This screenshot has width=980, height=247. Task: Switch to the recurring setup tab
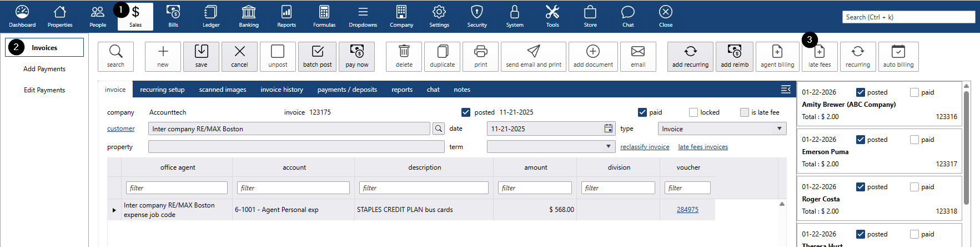coord(162,90)
